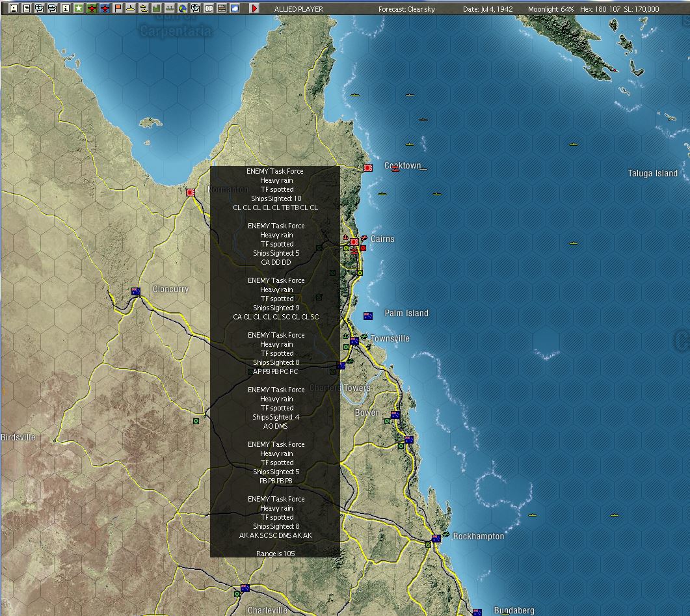Image resolution: width=690 pixels, height=616 pixels.
Task: Select the Australian flag near Bowen
Action: [x=395, y=415]
